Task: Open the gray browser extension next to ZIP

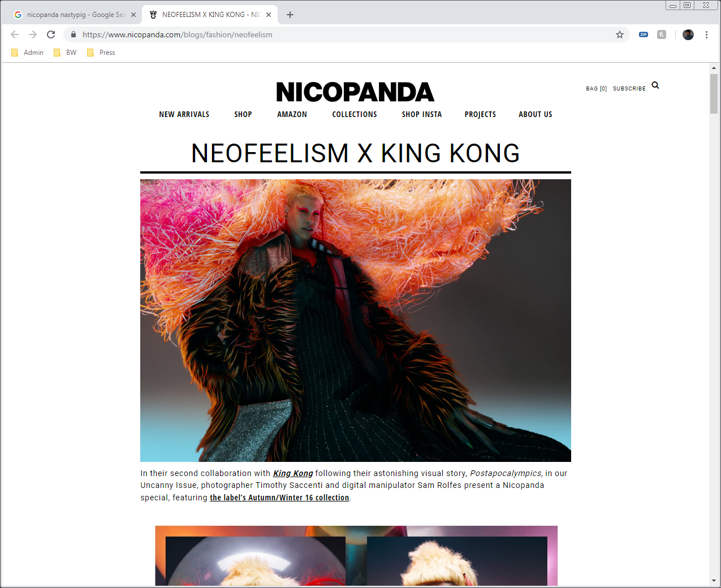Action: tap(660, 34)
